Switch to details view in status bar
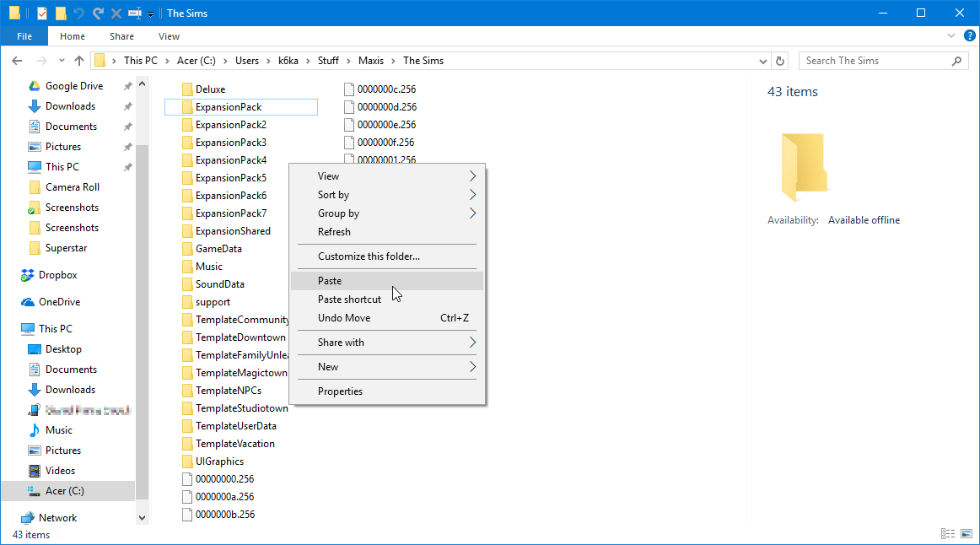Screen dimensions: 980x545 [x=948, y=534]
